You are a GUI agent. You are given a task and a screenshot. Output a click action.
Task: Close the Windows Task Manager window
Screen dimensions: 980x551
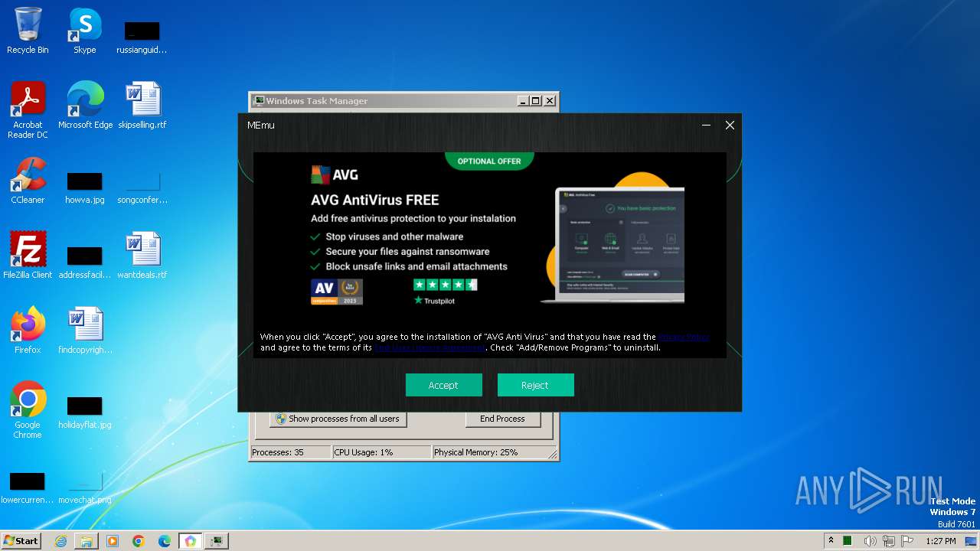(x=549, y=101)
